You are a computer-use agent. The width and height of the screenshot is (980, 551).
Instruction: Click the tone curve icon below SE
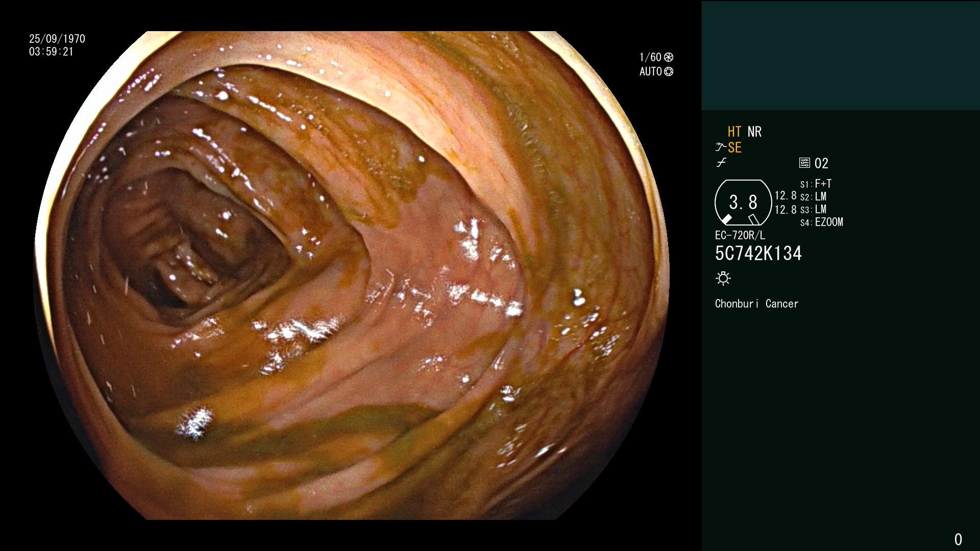tap(721, 163)
